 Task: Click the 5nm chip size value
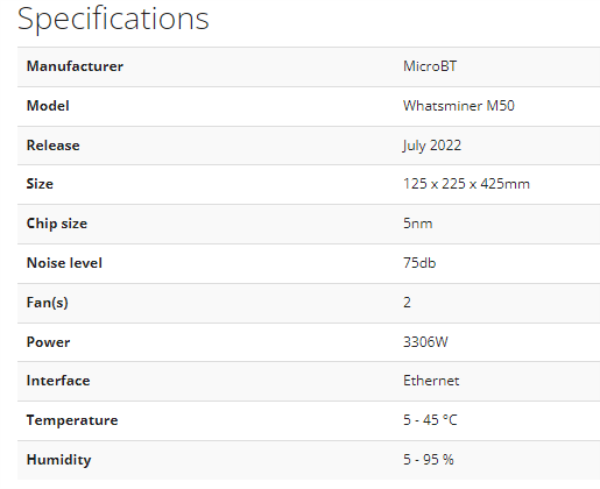pyautogui.click(x=418, y=223)
